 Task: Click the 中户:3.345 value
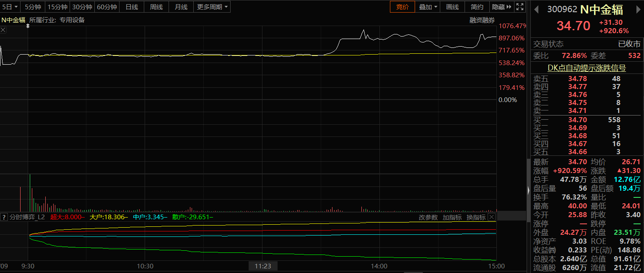point(150,217)
